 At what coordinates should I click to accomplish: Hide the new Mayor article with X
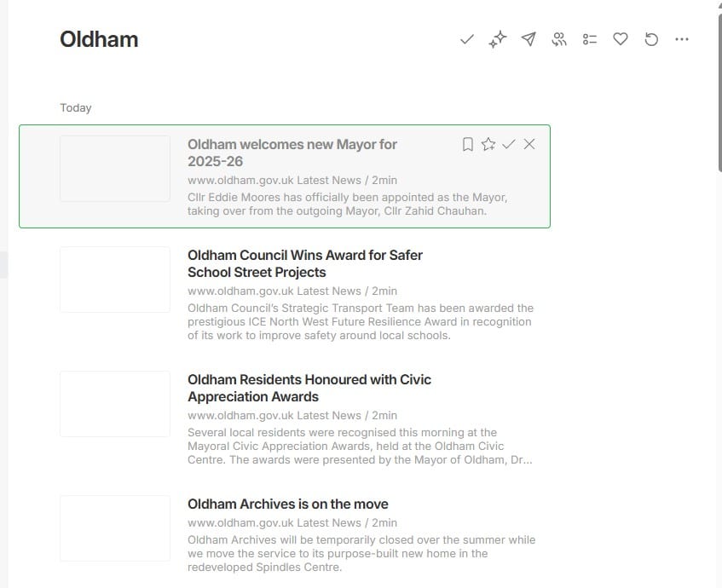tap(529, 144)
